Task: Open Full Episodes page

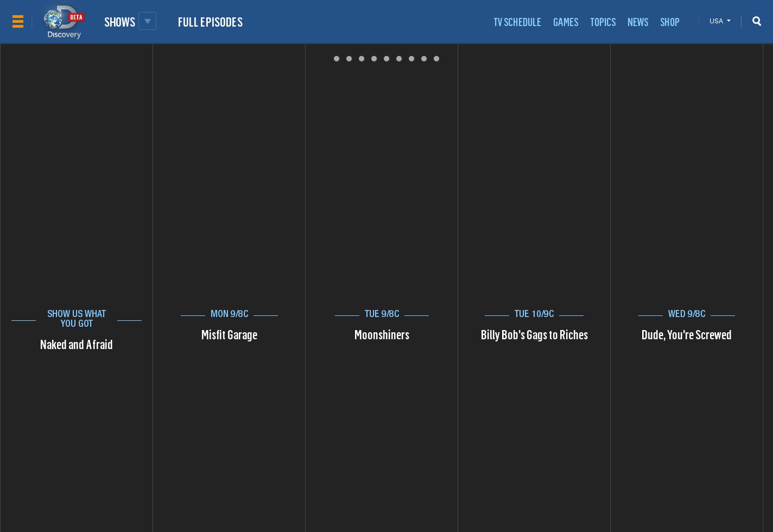Action: coord(210,22)
